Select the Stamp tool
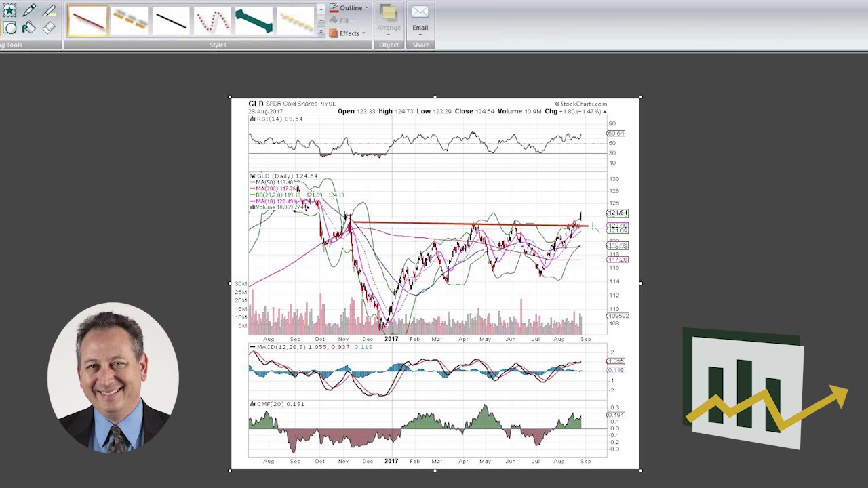The image size is (868, 488). coord(9,10)
